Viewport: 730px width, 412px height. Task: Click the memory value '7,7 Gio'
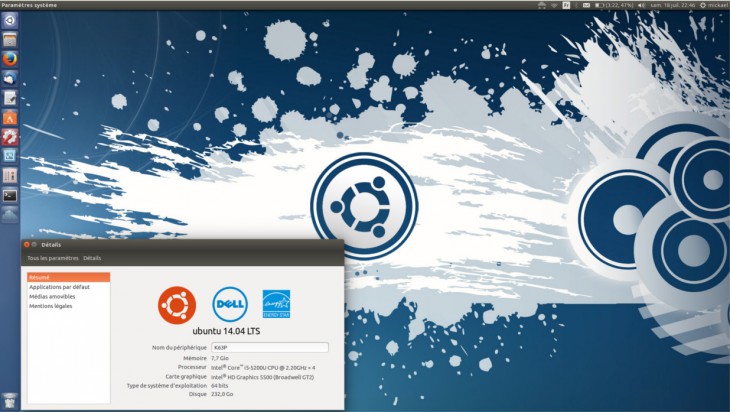point(220,358)
